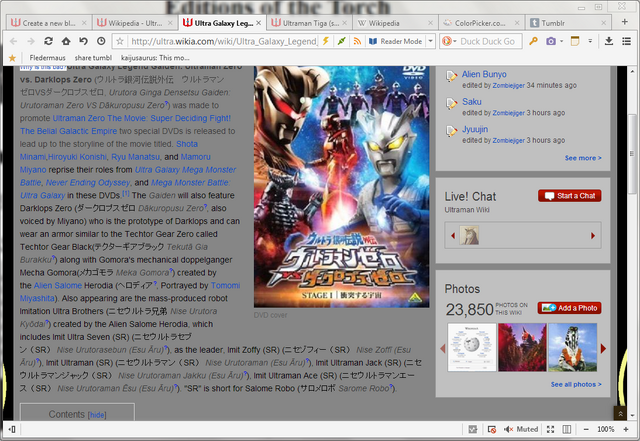Click See all photos link
Image resolution: width=640 pixels, height=441 pixels.
pyautogui.click(x=576, y=384)
